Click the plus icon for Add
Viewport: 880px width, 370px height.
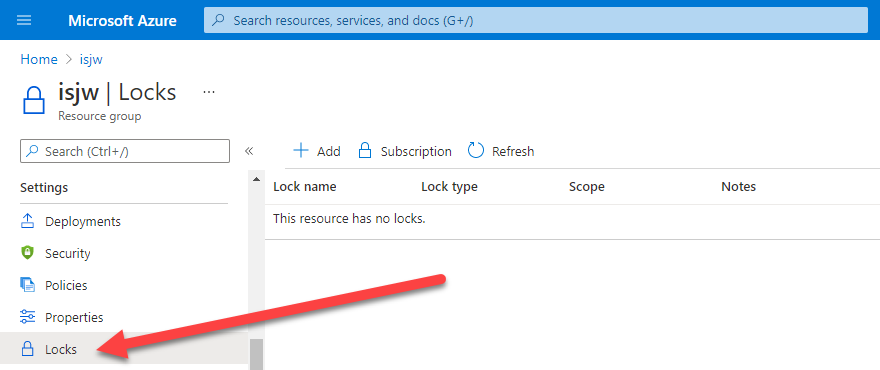(301, 150)
